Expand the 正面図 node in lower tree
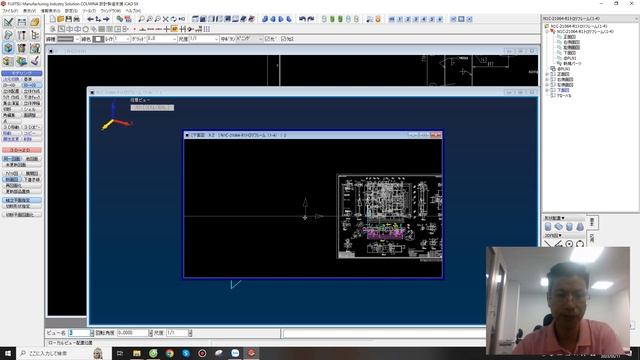The image size is (640, 360). (547, 74)
